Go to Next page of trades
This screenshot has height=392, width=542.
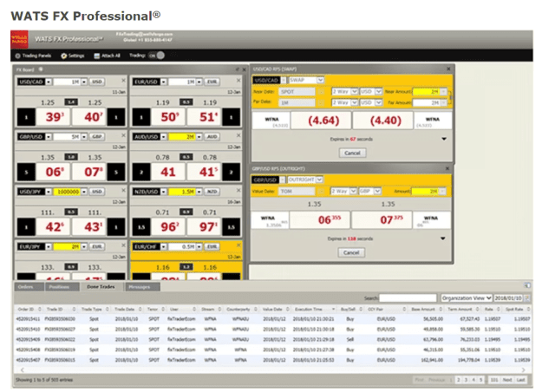[x=507, y=380]
